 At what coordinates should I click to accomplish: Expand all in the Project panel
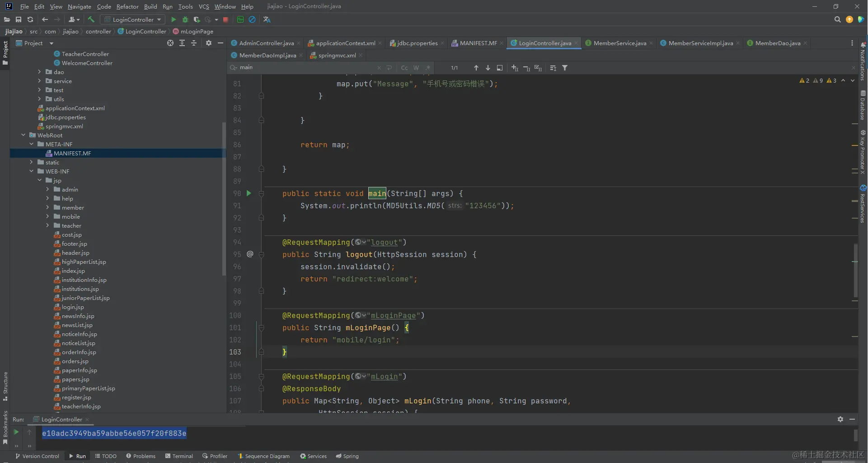(182, 43)
